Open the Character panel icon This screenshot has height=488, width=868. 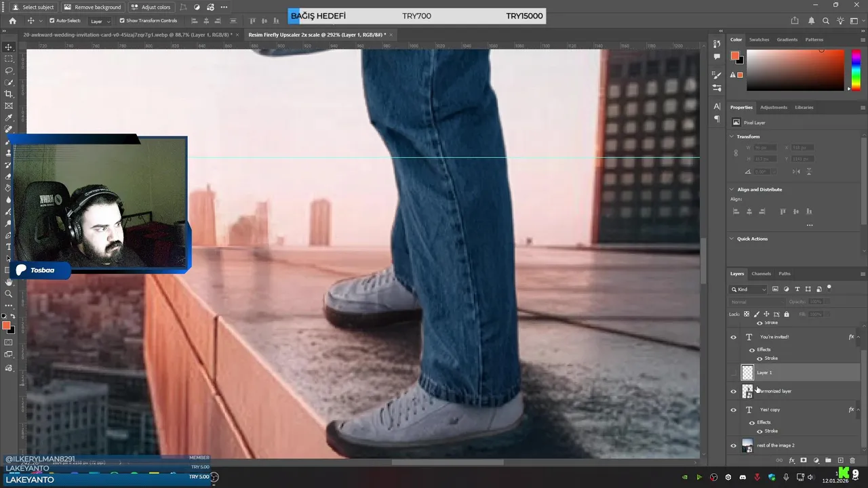point(717,106)
